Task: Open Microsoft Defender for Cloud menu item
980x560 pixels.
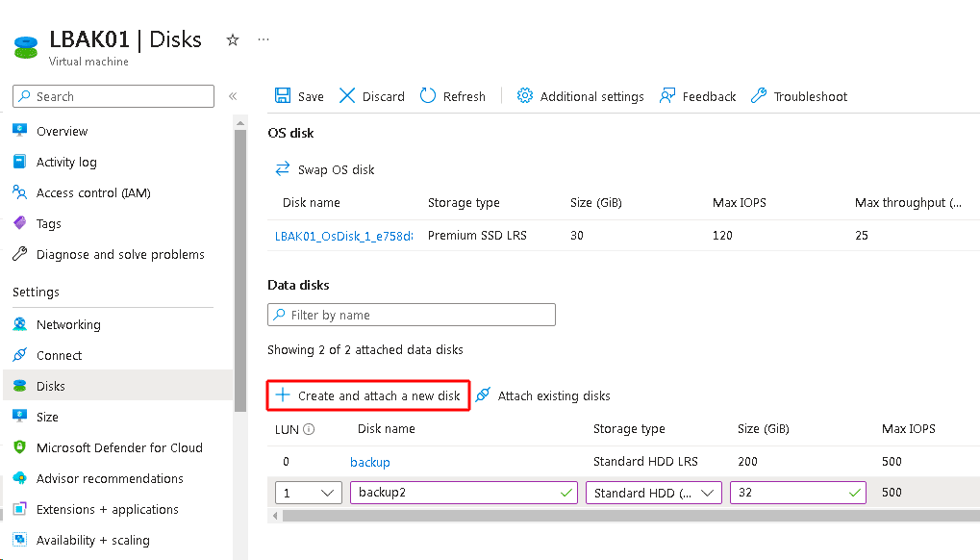Action: 118,447
